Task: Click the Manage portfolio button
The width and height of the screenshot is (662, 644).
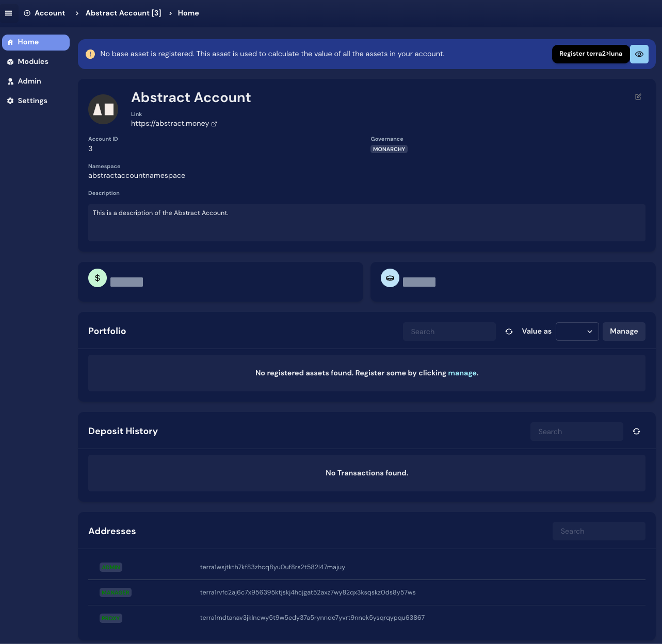Action: tap(624, 332)
